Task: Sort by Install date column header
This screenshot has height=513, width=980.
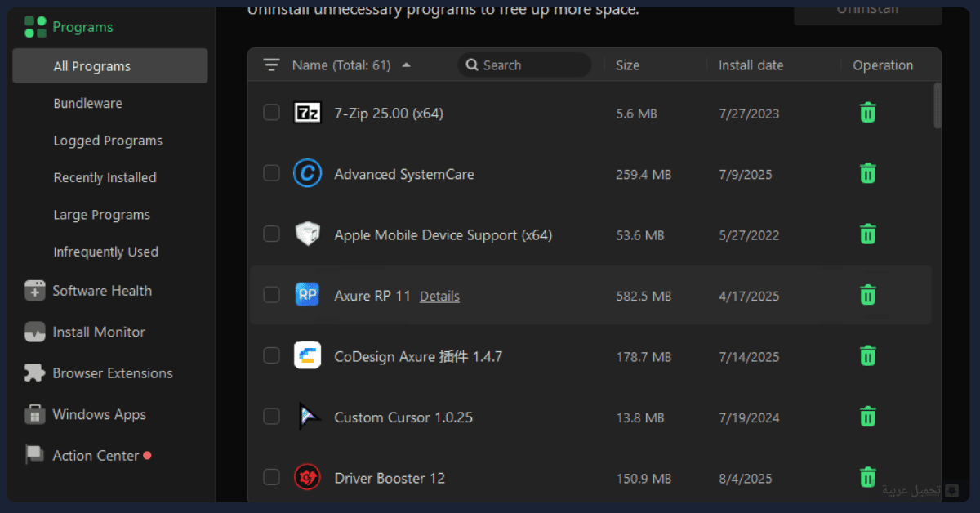Action: [x=751, y=65]
